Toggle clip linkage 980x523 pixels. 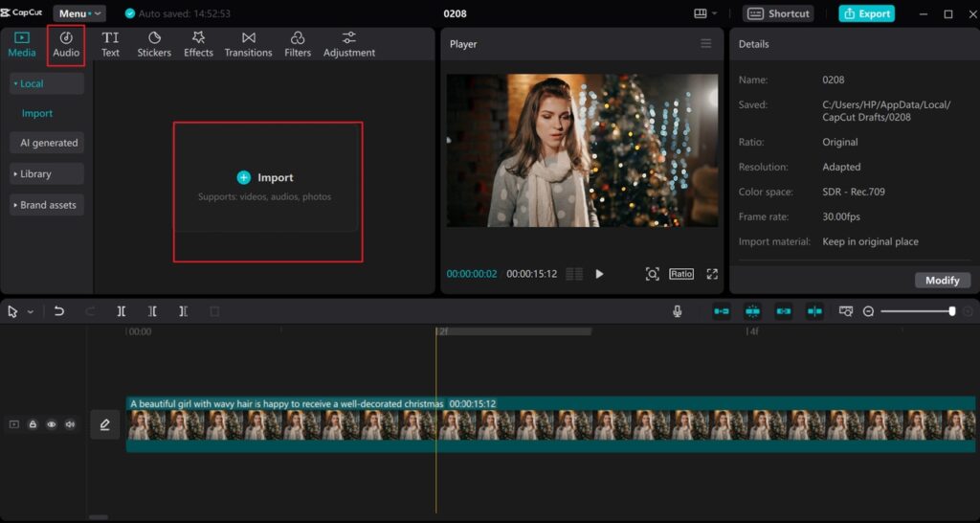(784, 311)
